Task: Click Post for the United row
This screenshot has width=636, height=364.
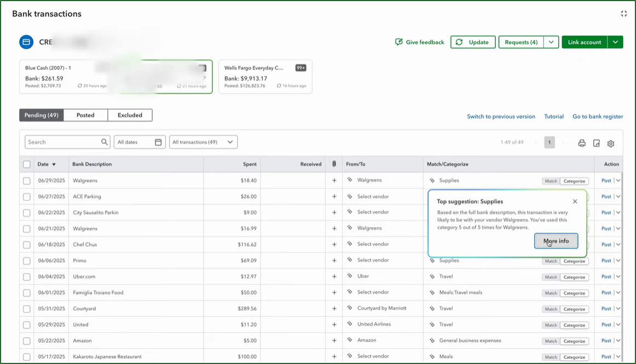Action: pyautogui.click(x=606, y=325)
